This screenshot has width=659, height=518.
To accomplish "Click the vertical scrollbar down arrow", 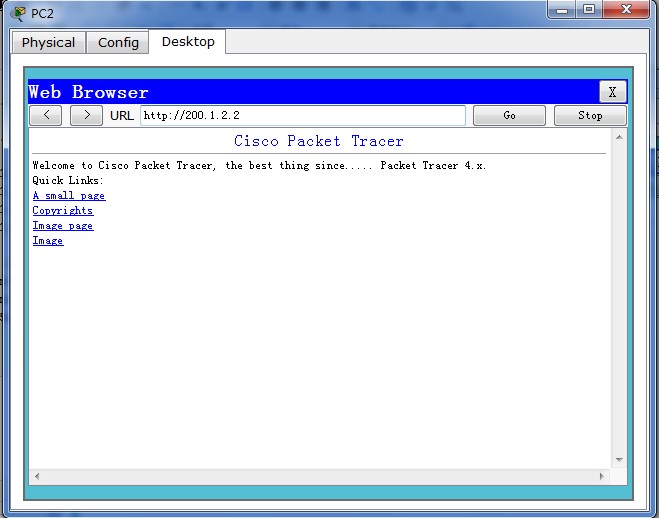I will pos(619,460).
